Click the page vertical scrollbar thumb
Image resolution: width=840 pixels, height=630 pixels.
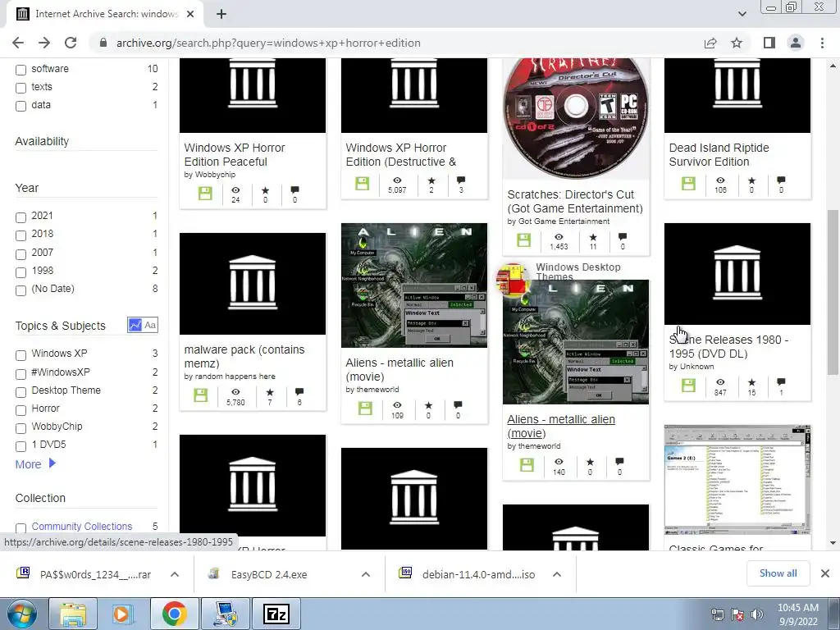pyautogui.click(x=833, y=292)
